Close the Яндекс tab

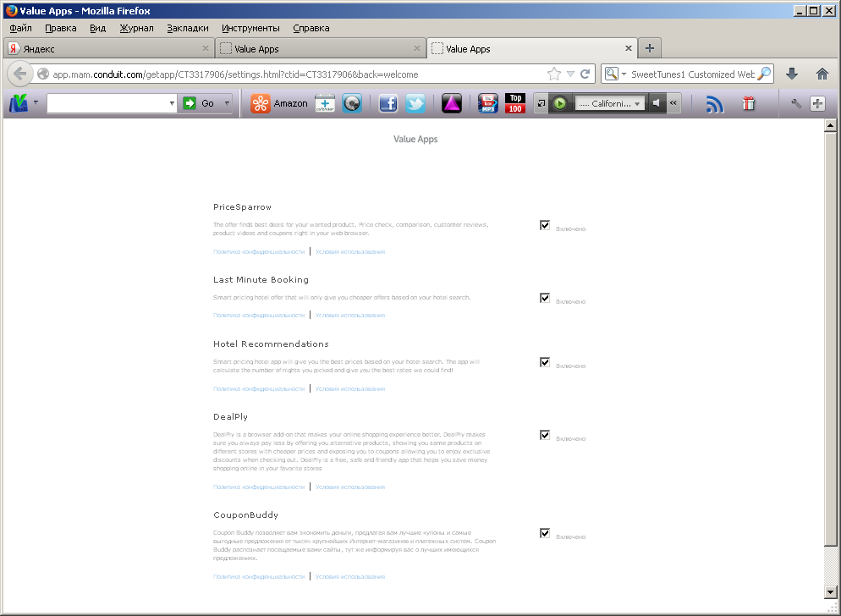coord(205,48)
